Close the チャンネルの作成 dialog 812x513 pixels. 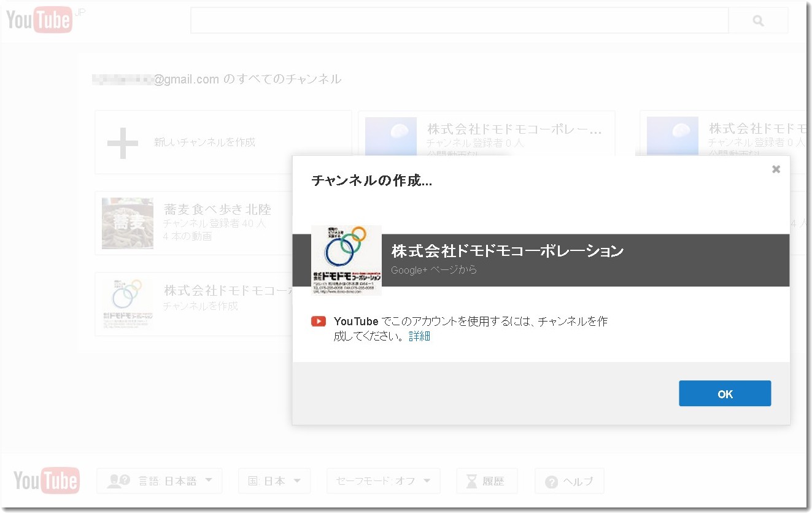775,169
